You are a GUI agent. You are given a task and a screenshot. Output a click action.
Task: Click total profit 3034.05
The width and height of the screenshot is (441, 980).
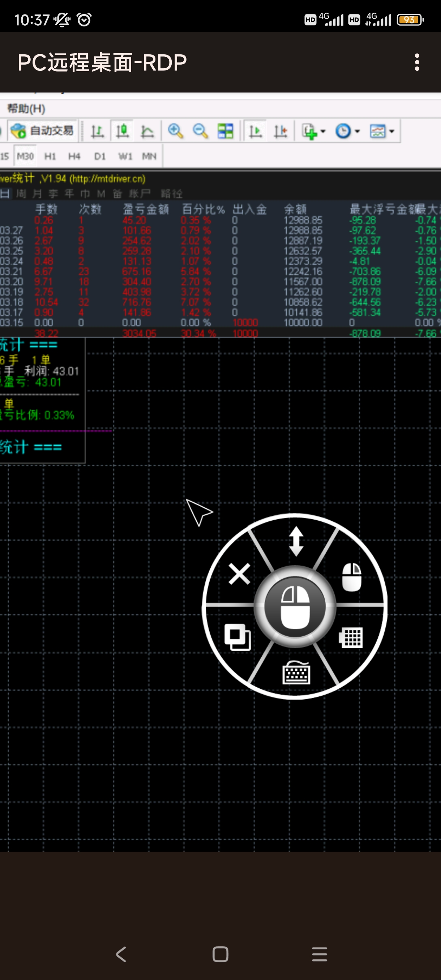[139, 333]
